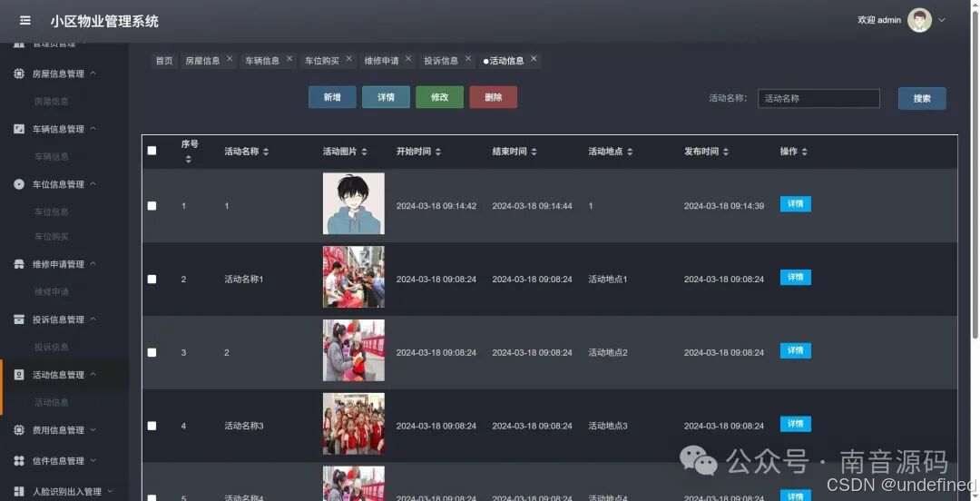
Task: Click the blue 详情 toolbar button
Action: click(386, 97)
